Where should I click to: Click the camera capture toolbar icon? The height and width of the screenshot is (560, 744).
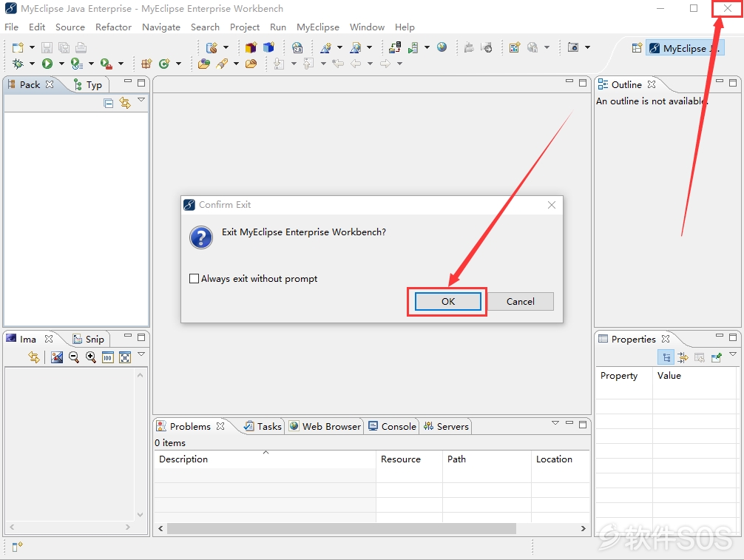(573, 47)
